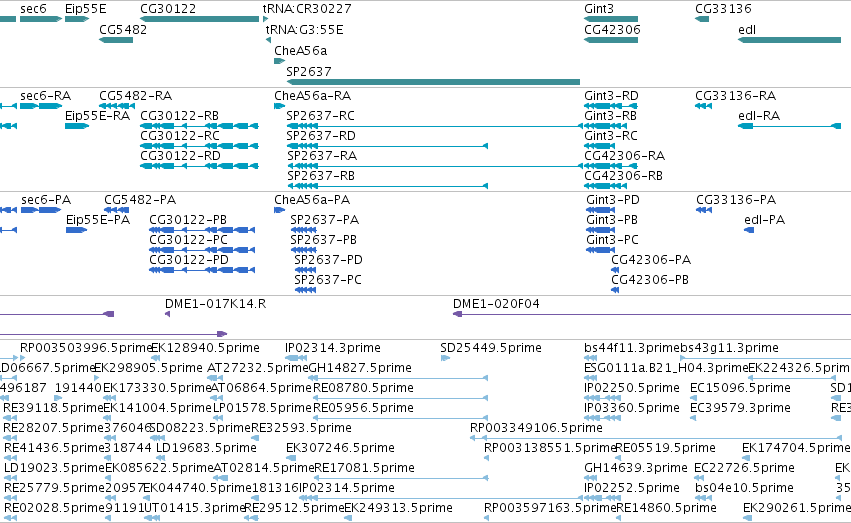Viewport: 851px width, 523px height.
Task: Open protein SP2637-PD
Action: (x=328, y=260)
